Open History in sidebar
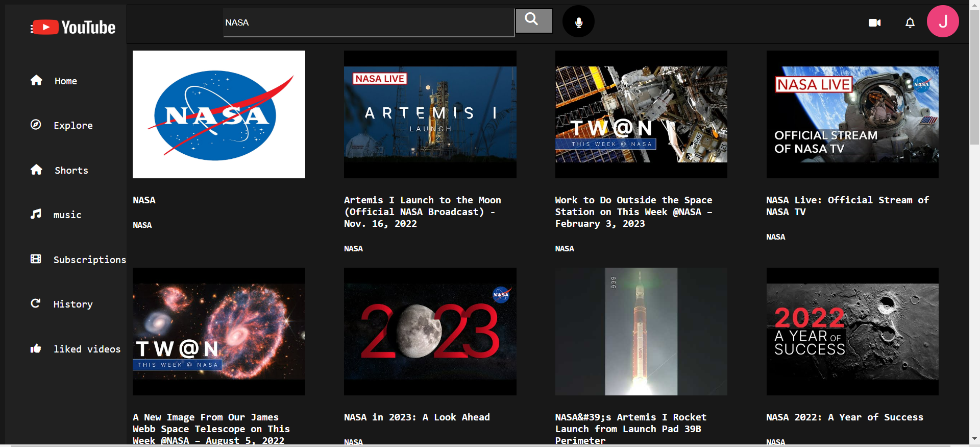The image size is (980, 447). click(73, 304)
